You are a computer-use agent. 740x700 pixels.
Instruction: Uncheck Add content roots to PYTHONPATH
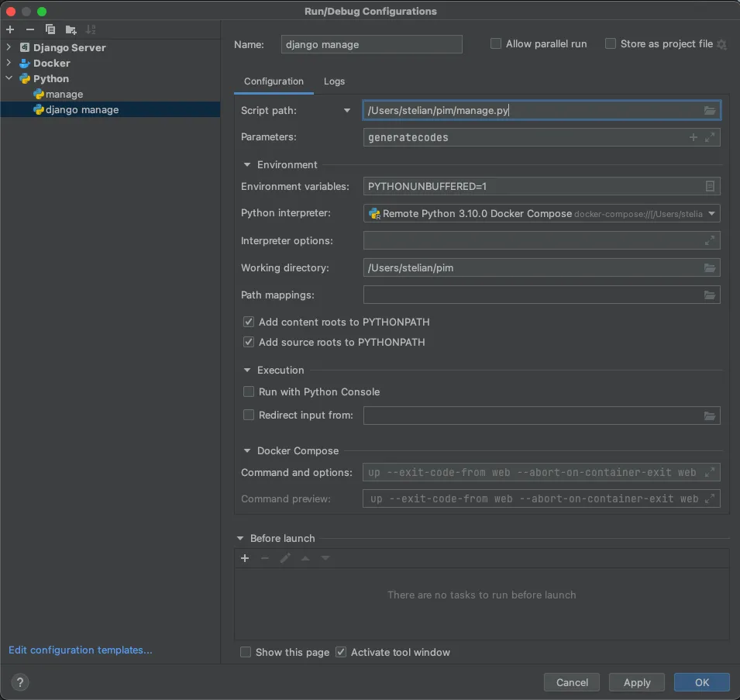pos(248,322)
